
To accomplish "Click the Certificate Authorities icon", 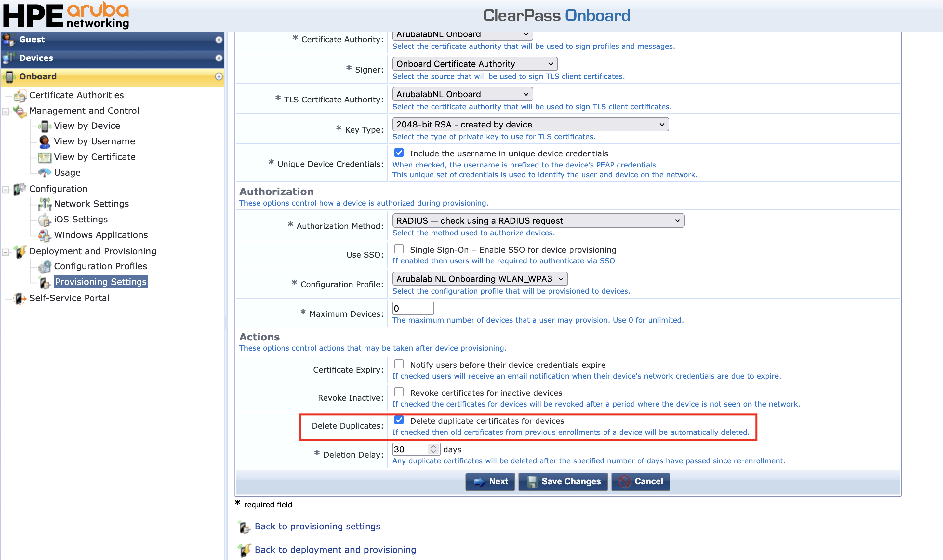I will coord(20,96).
